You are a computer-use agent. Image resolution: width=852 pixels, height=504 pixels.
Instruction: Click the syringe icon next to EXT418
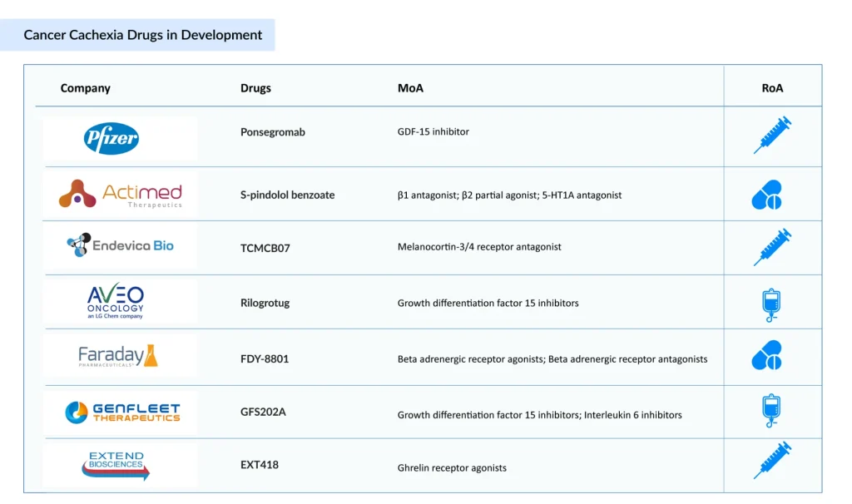[x=772, y=462]
